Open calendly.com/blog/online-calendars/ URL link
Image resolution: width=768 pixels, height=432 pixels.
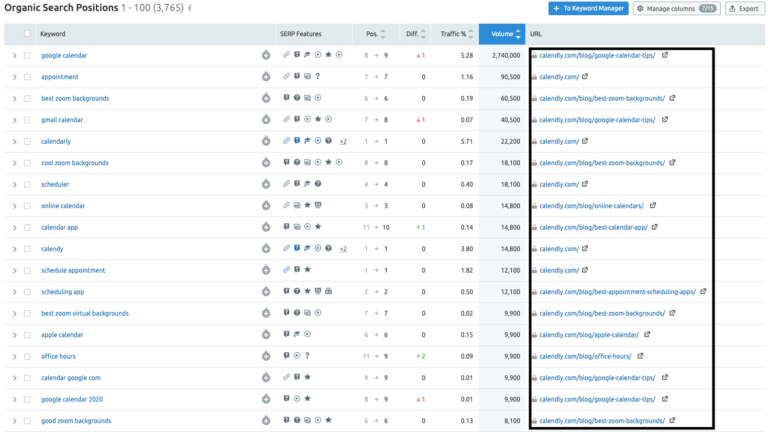tap(591, 206)
